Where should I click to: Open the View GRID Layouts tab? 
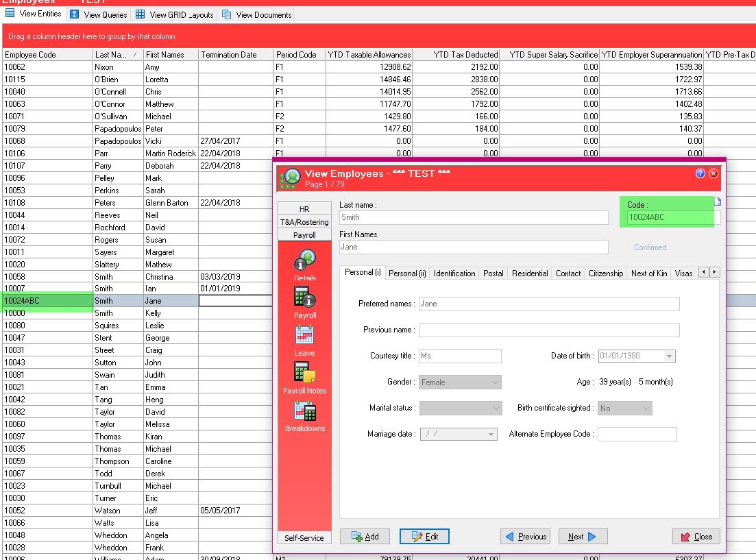pos(175,14)
